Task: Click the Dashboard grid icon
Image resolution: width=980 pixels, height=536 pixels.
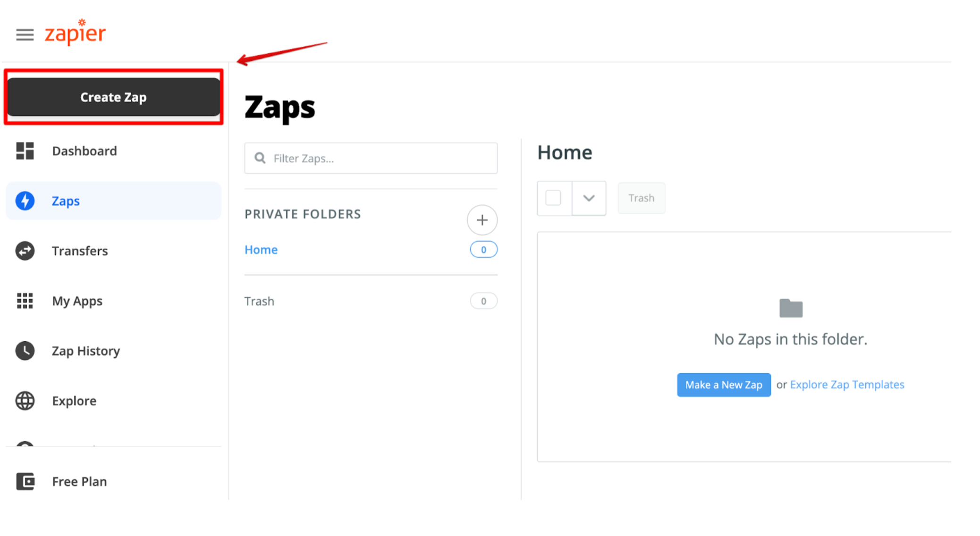Action: coord(25,151)
